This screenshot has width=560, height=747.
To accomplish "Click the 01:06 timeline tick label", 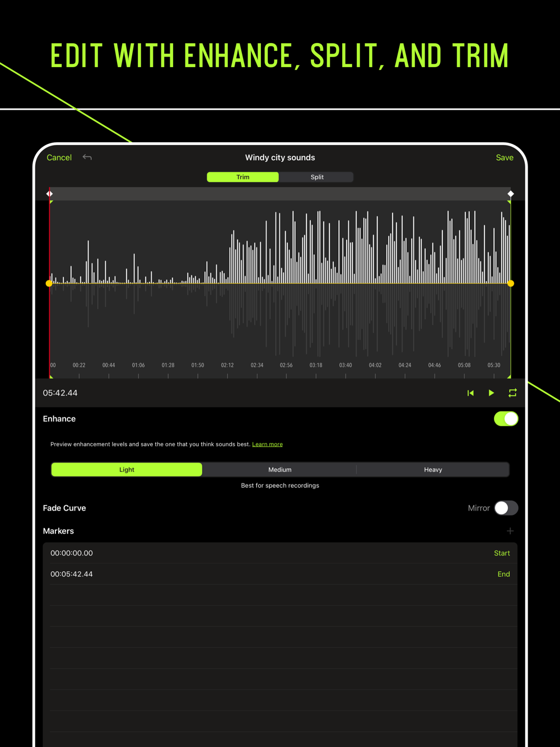I will pos(138,365).
